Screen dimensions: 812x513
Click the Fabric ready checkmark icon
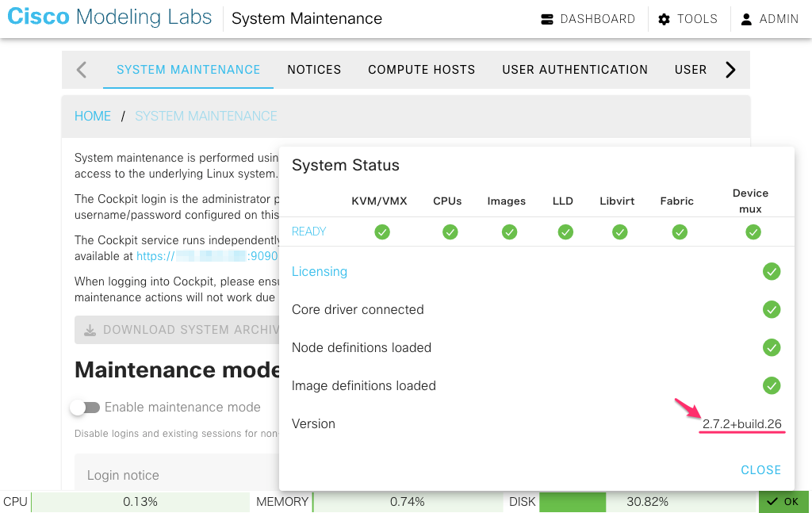pyautogui.click(x=680, y=232)
